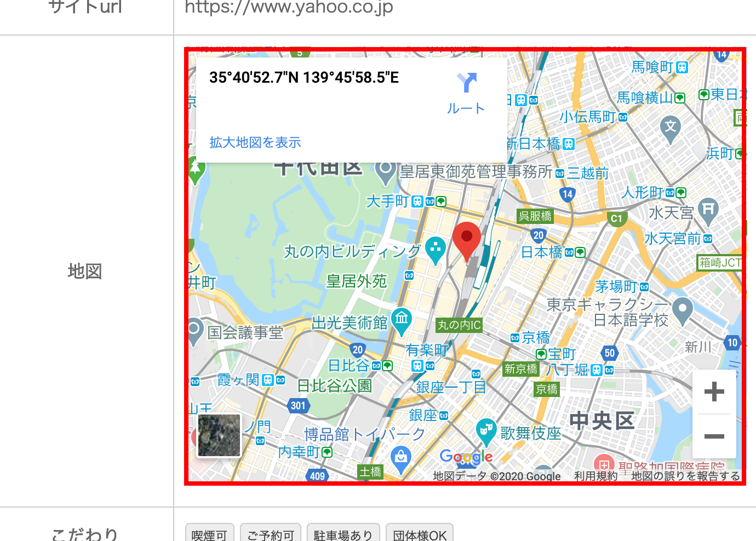This screenshot has height=541, width=756.
Task: Select Tokyo Galaxy Japanese school pin
Action: pos(683,312)
